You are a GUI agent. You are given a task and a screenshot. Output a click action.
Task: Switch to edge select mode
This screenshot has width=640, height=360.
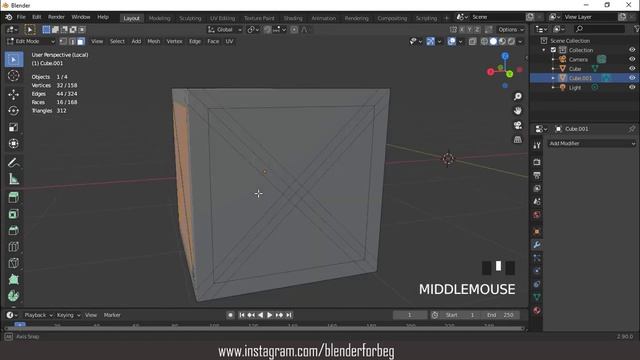[x=72, y=41]
